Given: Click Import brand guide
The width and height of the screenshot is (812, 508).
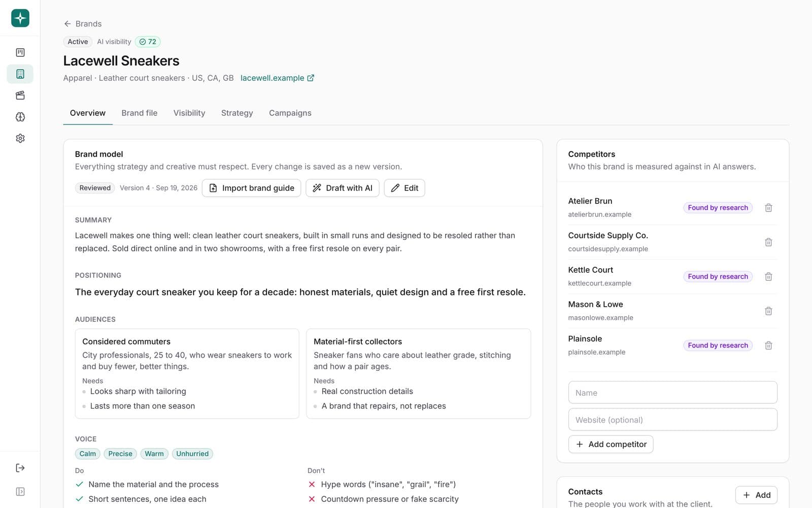Looking at the screenshot, I should coord(252,188).
